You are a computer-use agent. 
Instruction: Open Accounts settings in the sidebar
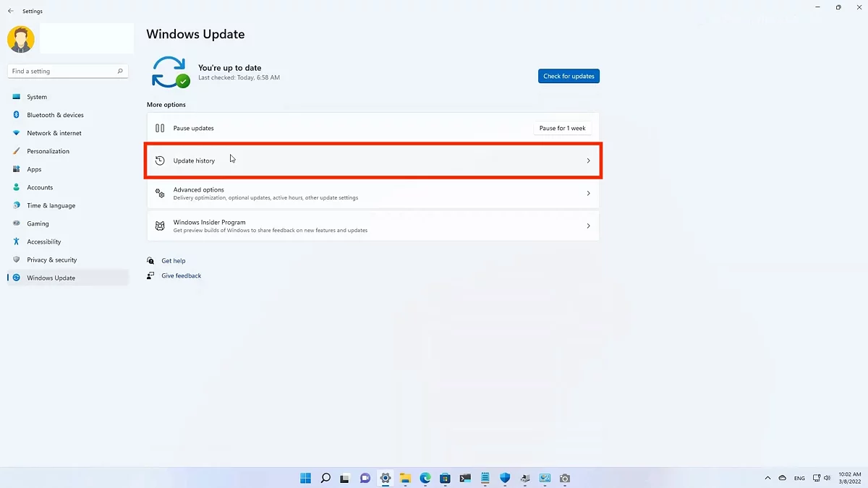68,187
